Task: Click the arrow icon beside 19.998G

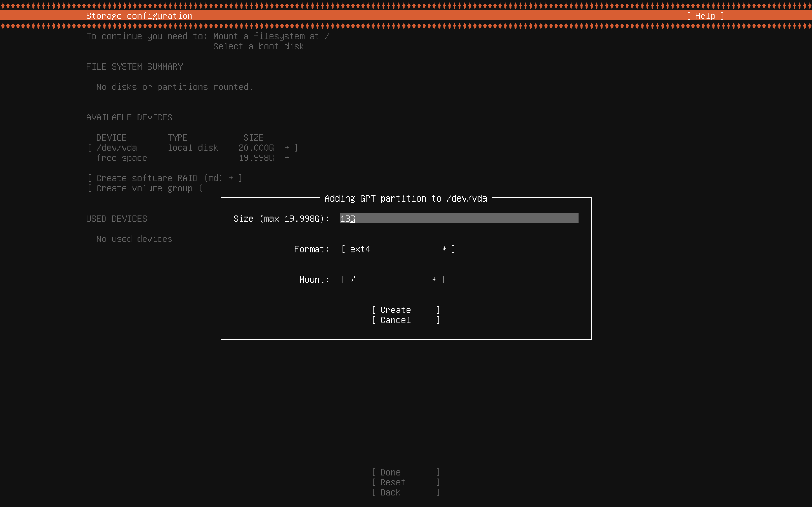Action: pyautogui.click(x=286, y=158)
